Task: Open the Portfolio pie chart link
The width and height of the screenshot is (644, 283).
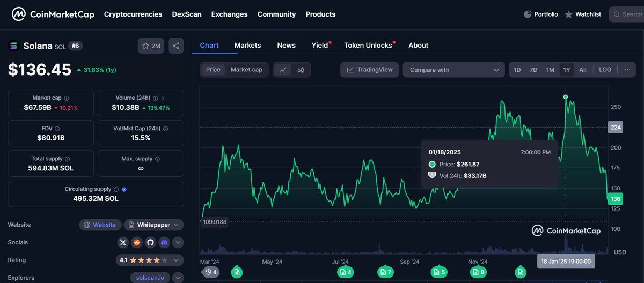Action: pyautogui.click(x=540, y=14)
